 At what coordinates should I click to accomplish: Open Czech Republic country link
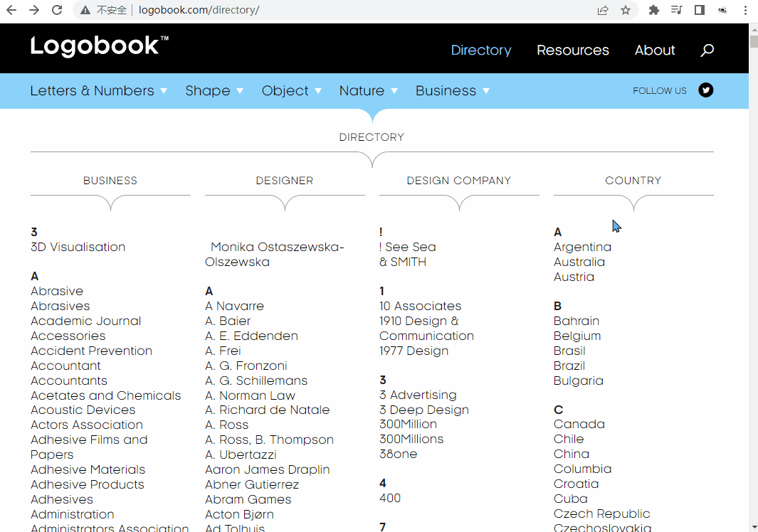[602, 514]
